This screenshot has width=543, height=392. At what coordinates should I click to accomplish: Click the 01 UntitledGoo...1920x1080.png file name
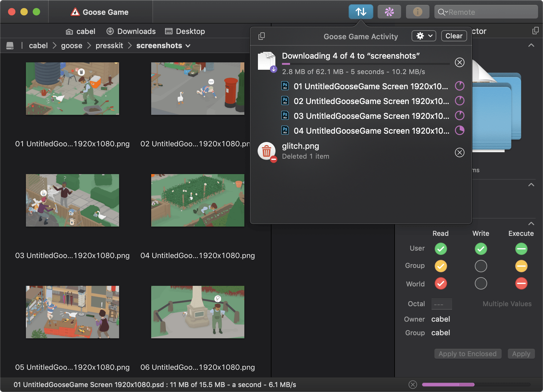(x=73, y=144)
